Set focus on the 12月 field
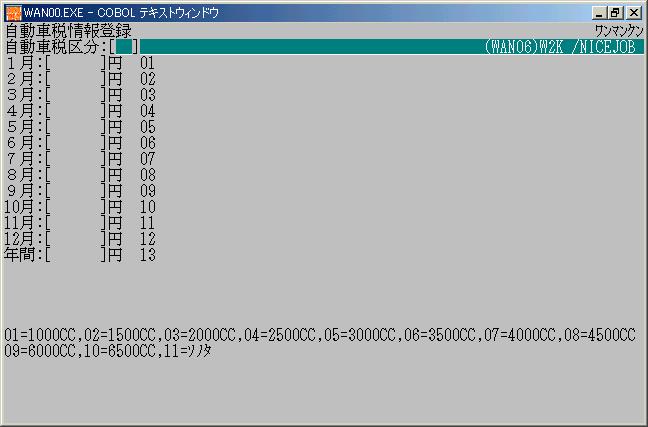648x427 pixels. (x=76, y=239)
